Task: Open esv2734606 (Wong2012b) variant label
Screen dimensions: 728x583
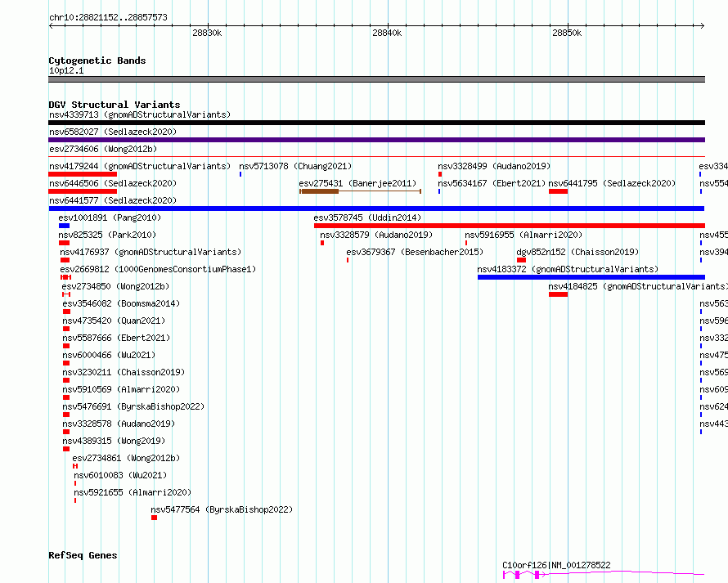Action: point(103,149)
